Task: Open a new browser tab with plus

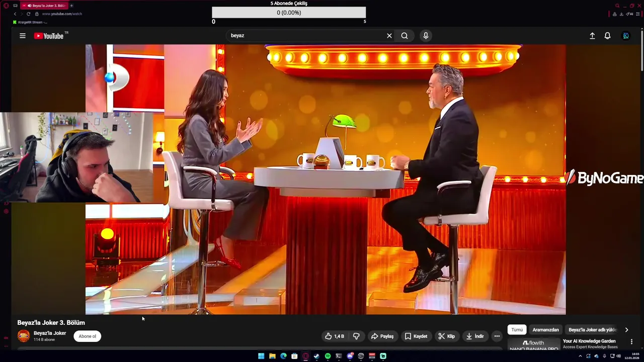Action: pyautogui.click(x=71, y=6)
